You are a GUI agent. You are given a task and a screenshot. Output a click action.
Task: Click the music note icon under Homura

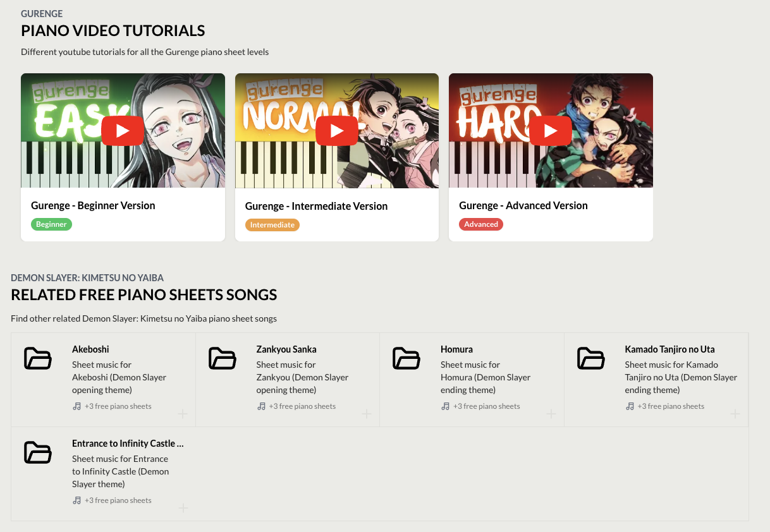point(445,406)
